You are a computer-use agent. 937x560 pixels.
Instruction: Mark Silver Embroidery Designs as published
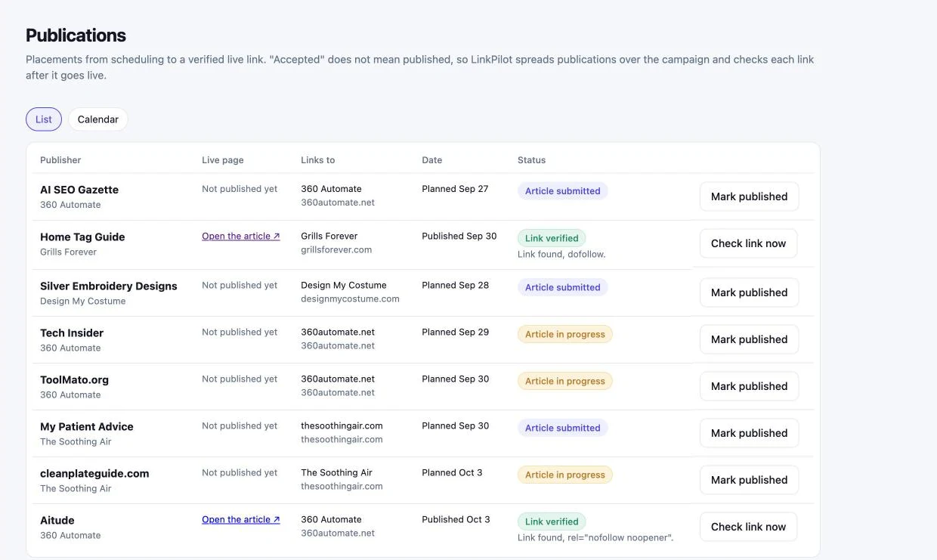click(749, 292)
